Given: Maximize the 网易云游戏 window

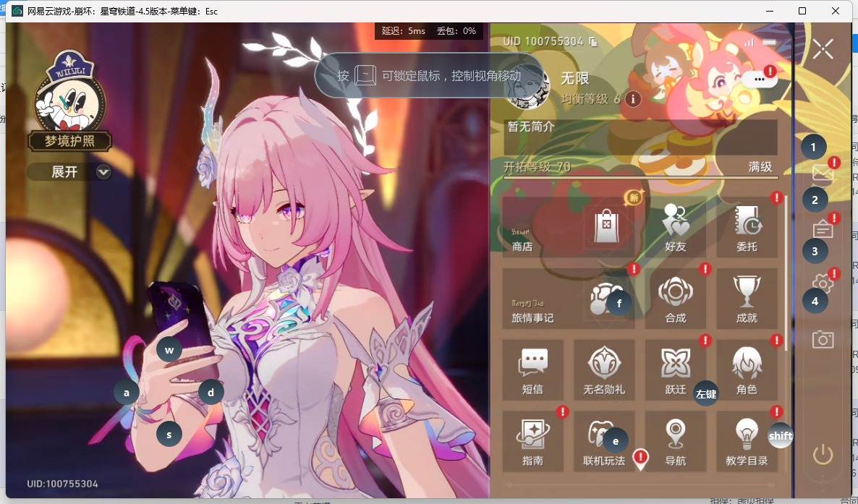Looking at the screenshot, I should (802, 11).
